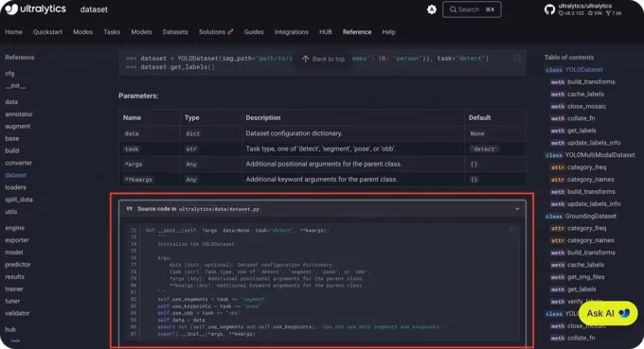
Task: Click the 'detect' default value cell
Action: pos(484,148)
